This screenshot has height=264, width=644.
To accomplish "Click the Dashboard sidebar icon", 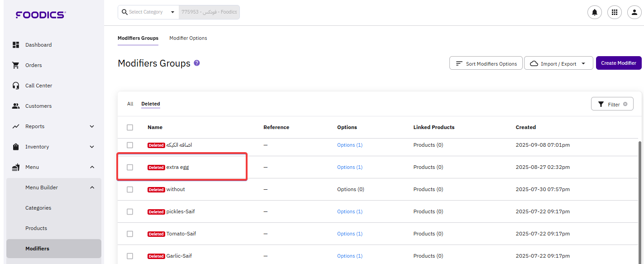I will point(16,45).
